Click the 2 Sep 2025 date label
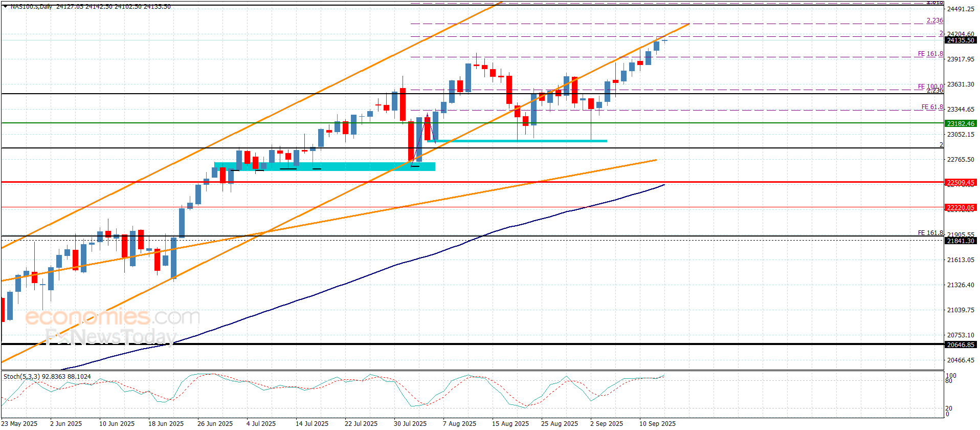The image size is (980, 430). click(x=607, y=423)
